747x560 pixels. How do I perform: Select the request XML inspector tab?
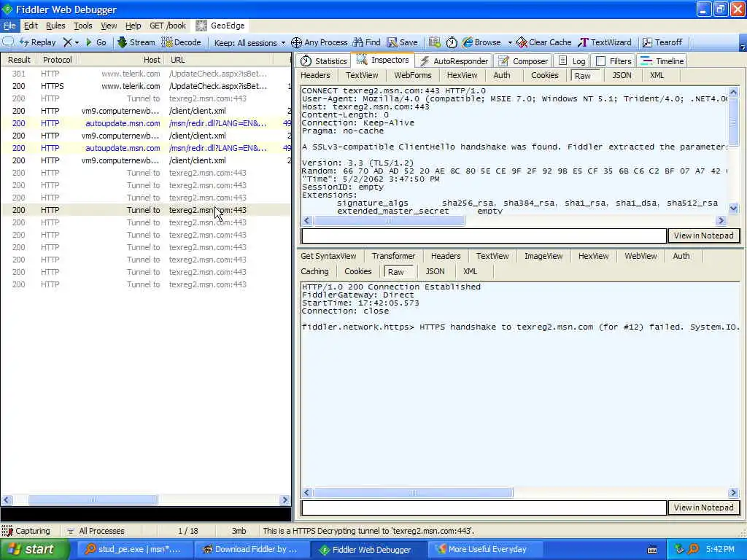657,75
